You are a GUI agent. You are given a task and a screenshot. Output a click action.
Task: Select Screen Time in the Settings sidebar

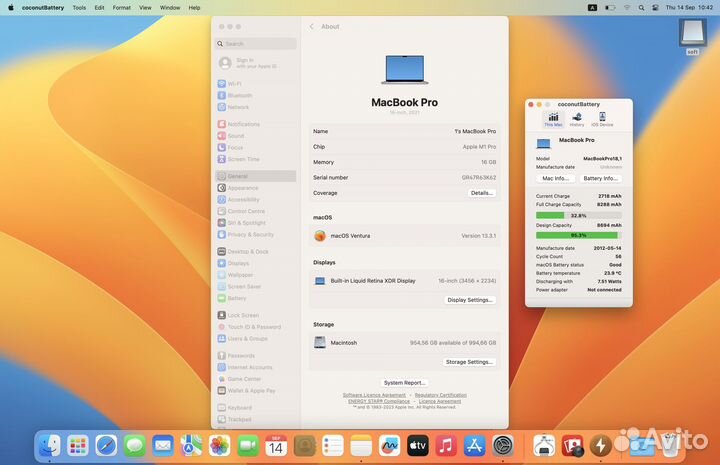click(256, 159)
